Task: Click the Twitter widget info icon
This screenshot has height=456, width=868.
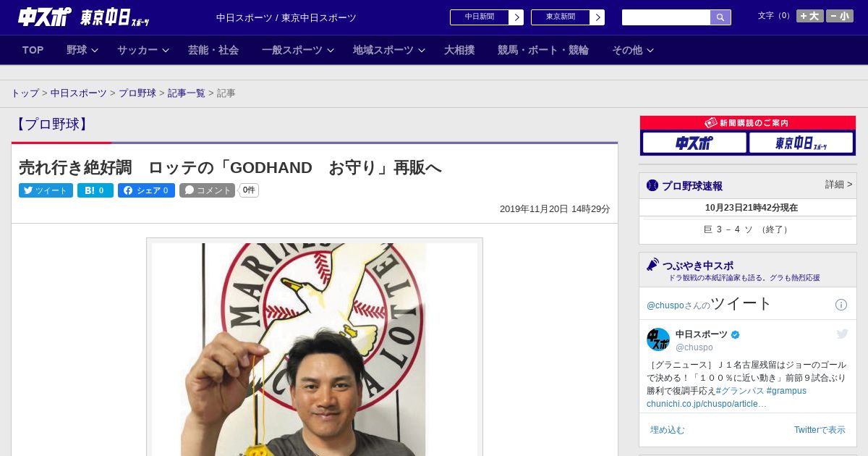Action: [x=841, y=305]
